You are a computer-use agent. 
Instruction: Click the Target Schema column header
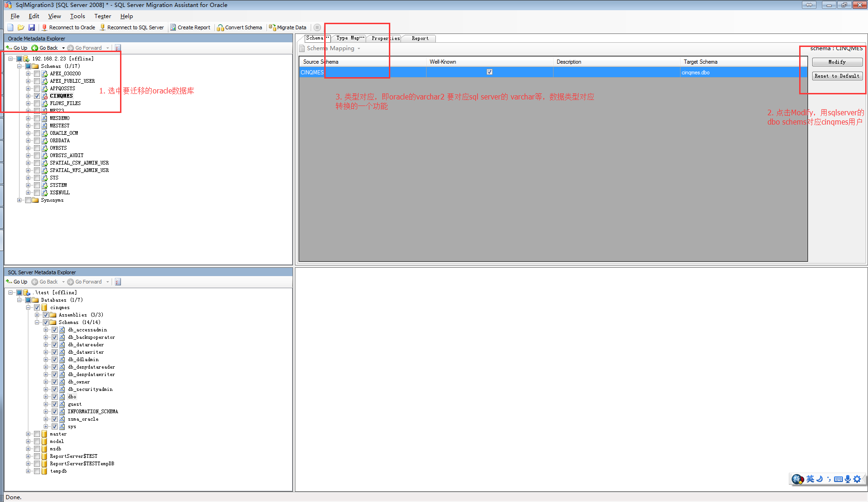(x=743, y=62)
